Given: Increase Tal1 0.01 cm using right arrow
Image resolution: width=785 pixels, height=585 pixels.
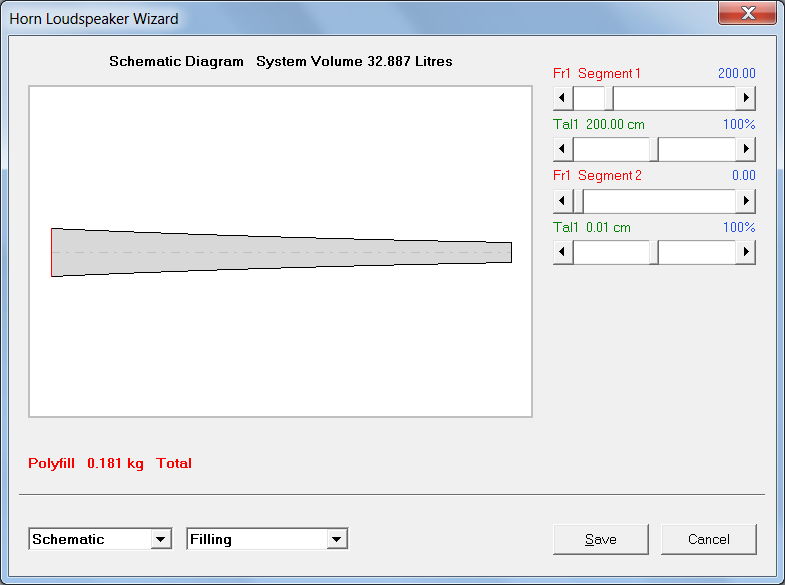Looking at the screenshot, I should 745,252.
